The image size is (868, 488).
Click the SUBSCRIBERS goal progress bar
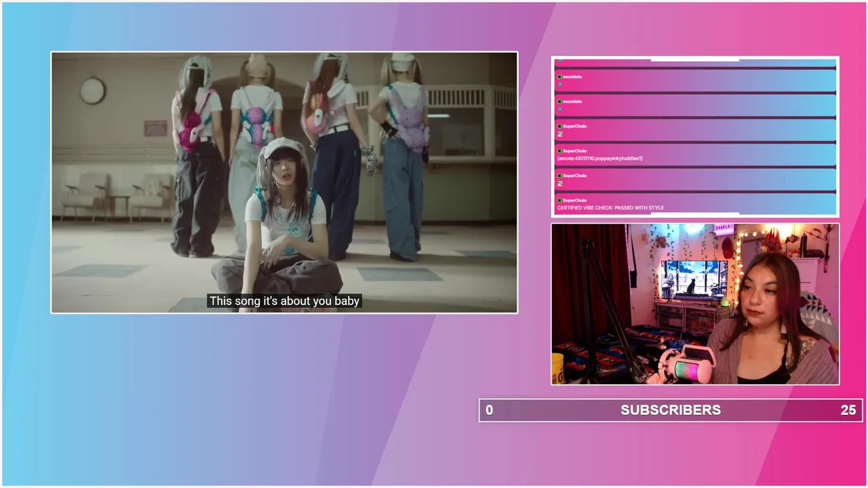671,410
